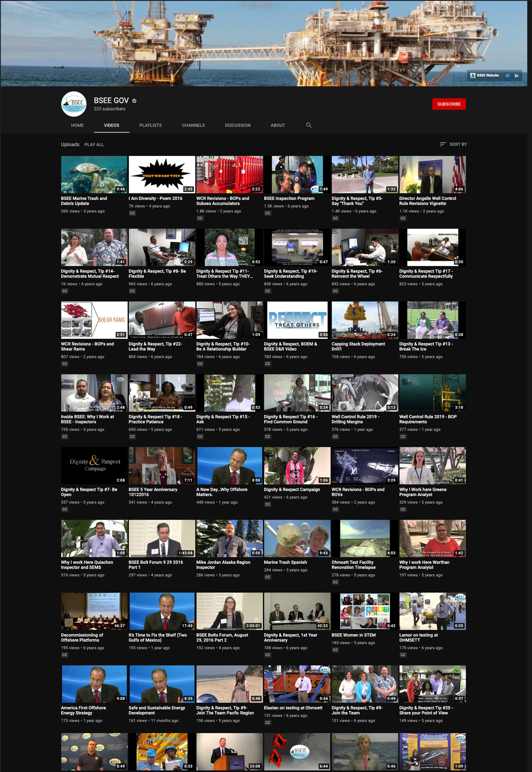
Task: Open Tip #19 Seek Understanding video title
Action: coord(291,274)
